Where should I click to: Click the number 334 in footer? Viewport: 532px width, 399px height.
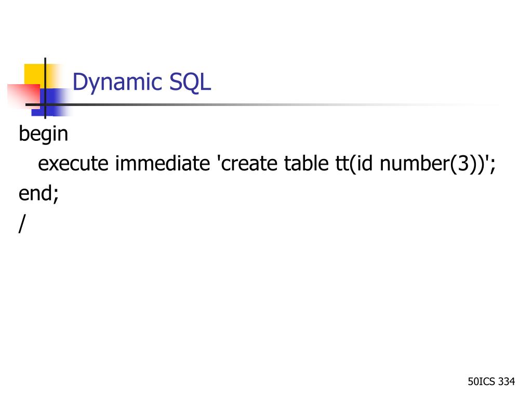coord(506,381)
